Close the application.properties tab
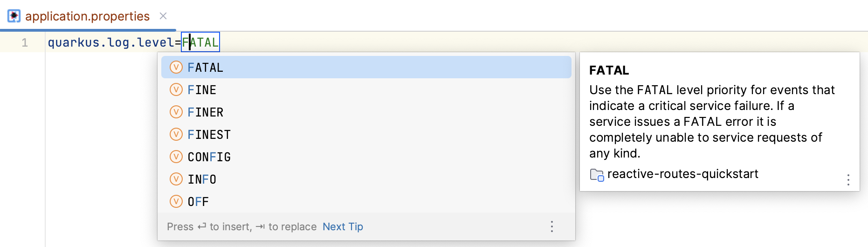 (x=163, y=16)
